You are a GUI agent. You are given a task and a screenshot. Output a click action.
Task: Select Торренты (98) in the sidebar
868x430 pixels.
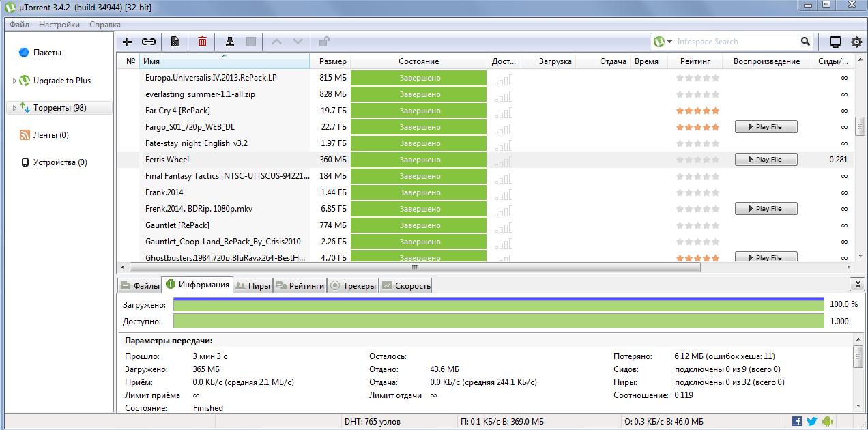(x=60, y=108)
